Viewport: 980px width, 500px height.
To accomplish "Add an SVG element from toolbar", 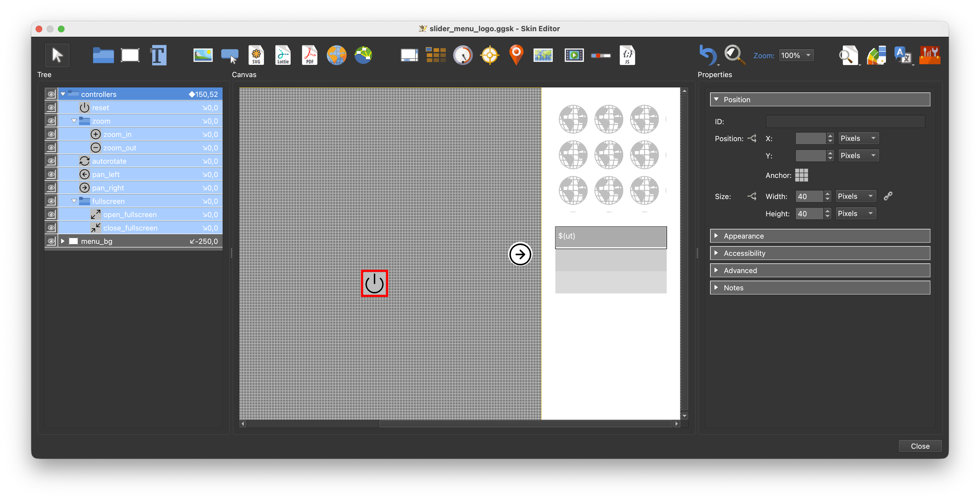I will 256,55.
